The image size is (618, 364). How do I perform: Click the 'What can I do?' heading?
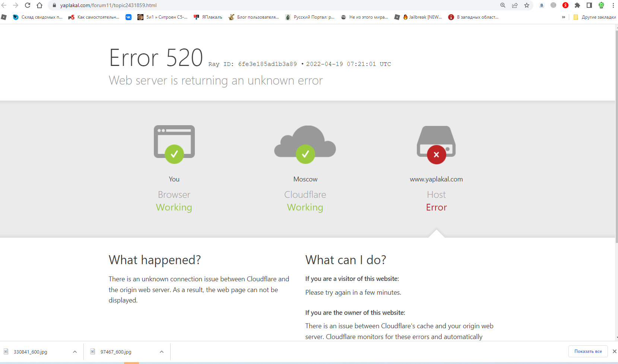point(346,260)
